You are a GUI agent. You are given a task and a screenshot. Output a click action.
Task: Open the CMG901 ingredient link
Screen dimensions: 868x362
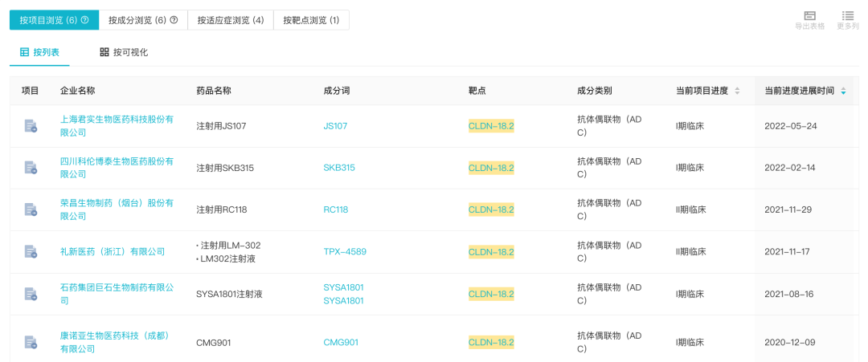point(341,343)
